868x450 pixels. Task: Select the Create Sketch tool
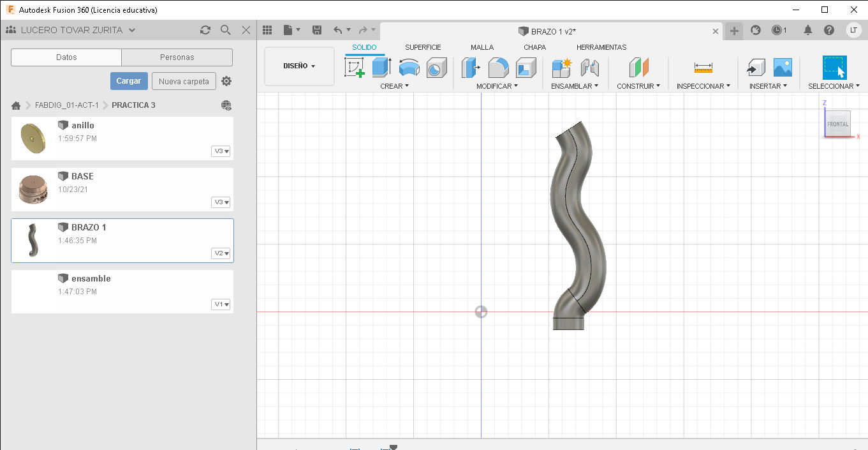[355, 68]
